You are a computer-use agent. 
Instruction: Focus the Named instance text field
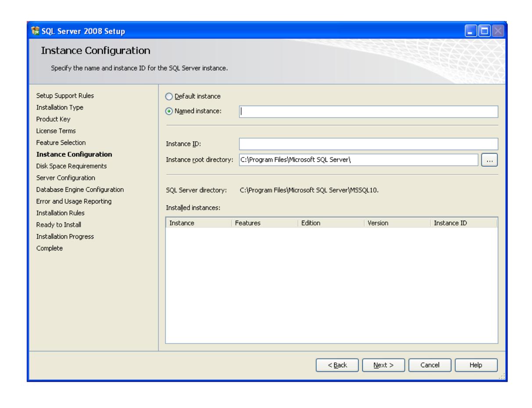click(368, 111)
